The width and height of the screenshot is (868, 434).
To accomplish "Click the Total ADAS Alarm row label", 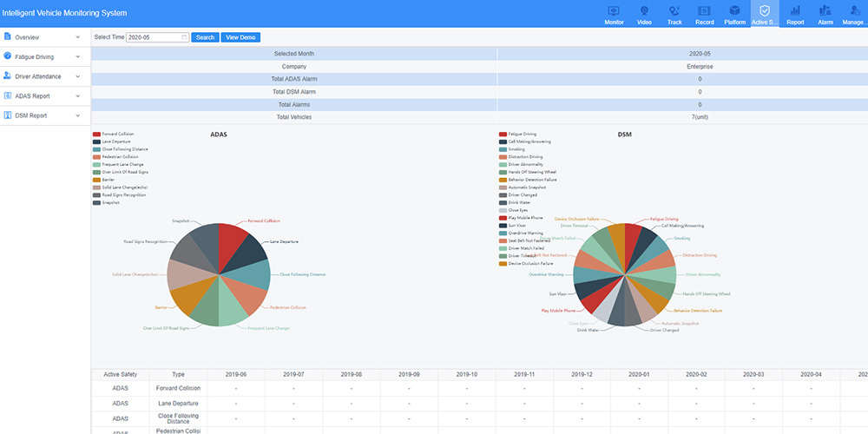I will coord(294,79).
